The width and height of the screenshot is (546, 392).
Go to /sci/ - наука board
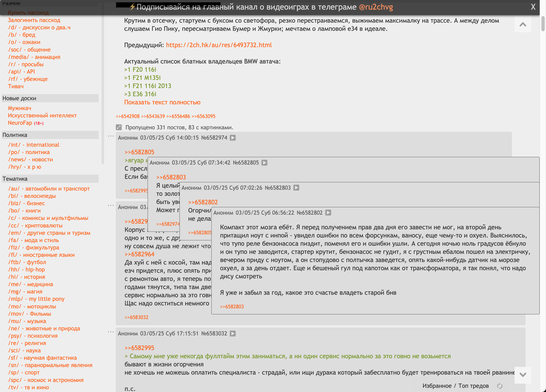click(x=25, y=351)
